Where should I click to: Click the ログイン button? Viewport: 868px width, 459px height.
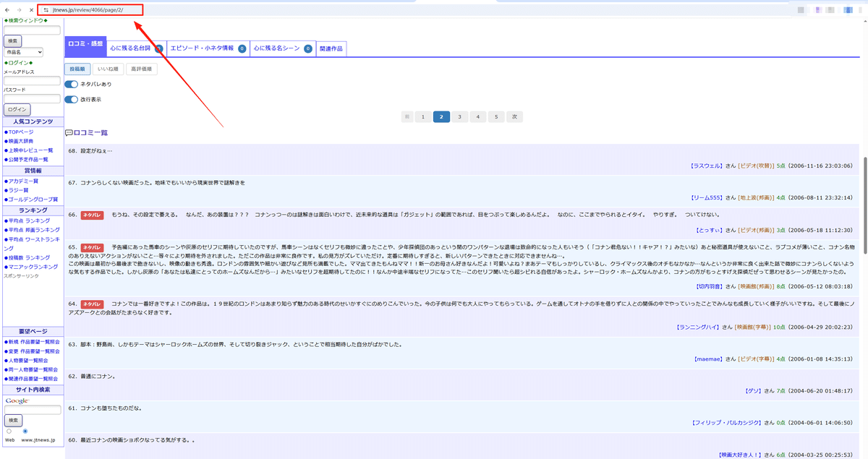click(x=17, y=109)
